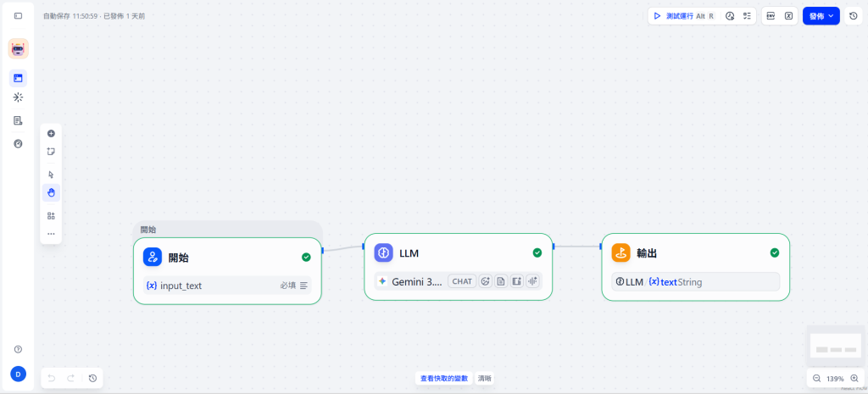Click LLM node output connection handle
The width and height of the screenshot is (868, 394).
pos(553,247)
